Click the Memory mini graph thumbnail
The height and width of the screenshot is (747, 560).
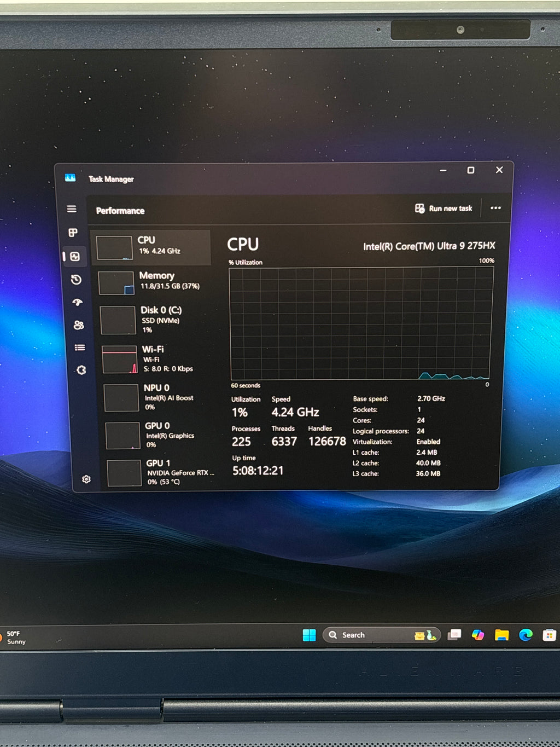point(116,283)
